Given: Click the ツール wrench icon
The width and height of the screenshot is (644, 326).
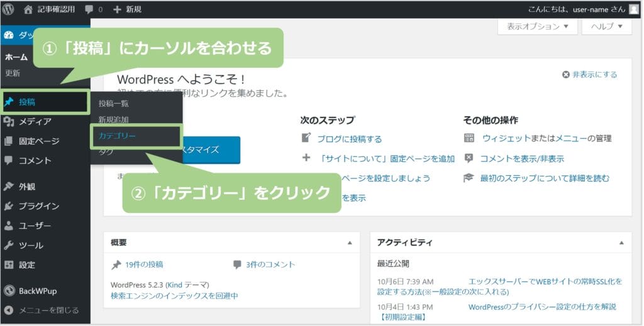Looking at the screenshot, I should tap(9, 245).
